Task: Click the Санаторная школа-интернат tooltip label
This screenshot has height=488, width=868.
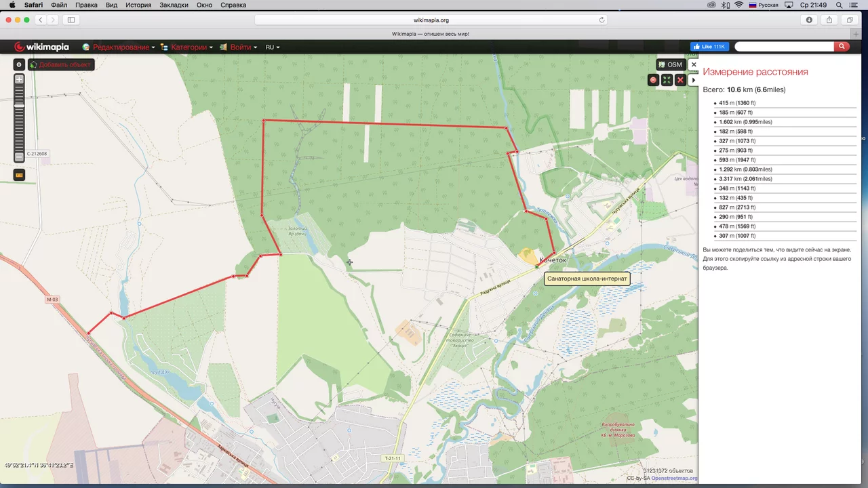Action: click(587, 279)
